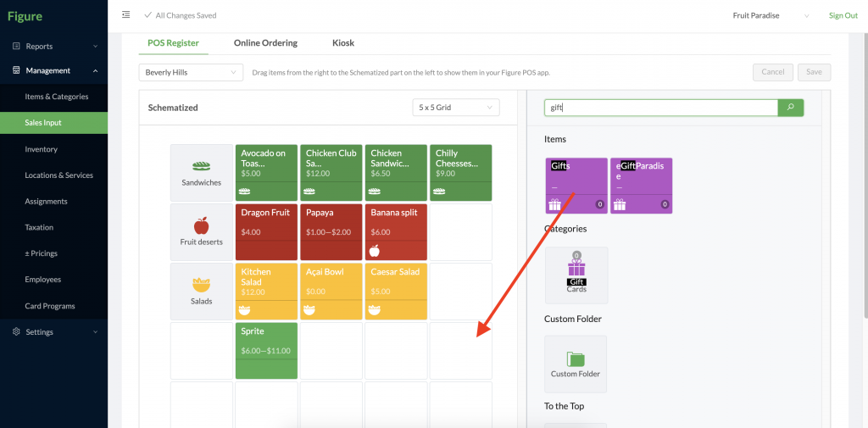Select the eGiftParadise item tile

click(641, 186)
